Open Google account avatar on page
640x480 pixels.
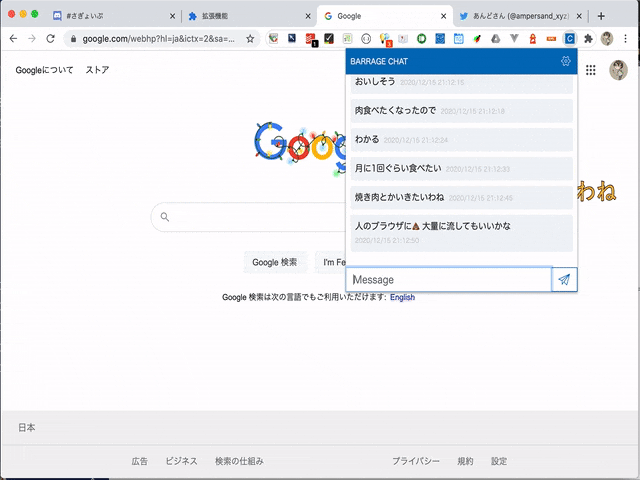pos(618,70)
